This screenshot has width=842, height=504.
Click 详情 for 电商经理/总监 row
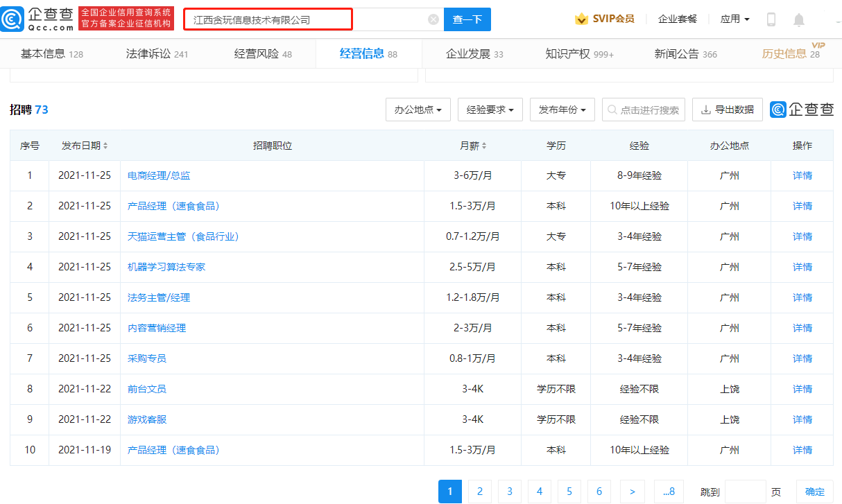point(802,175)
